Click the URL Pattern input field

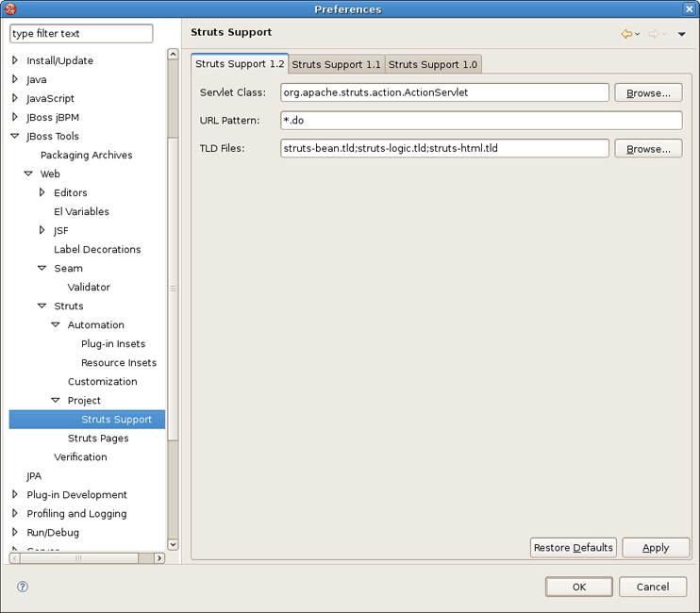pyautogui.click(x=480, y=121)
